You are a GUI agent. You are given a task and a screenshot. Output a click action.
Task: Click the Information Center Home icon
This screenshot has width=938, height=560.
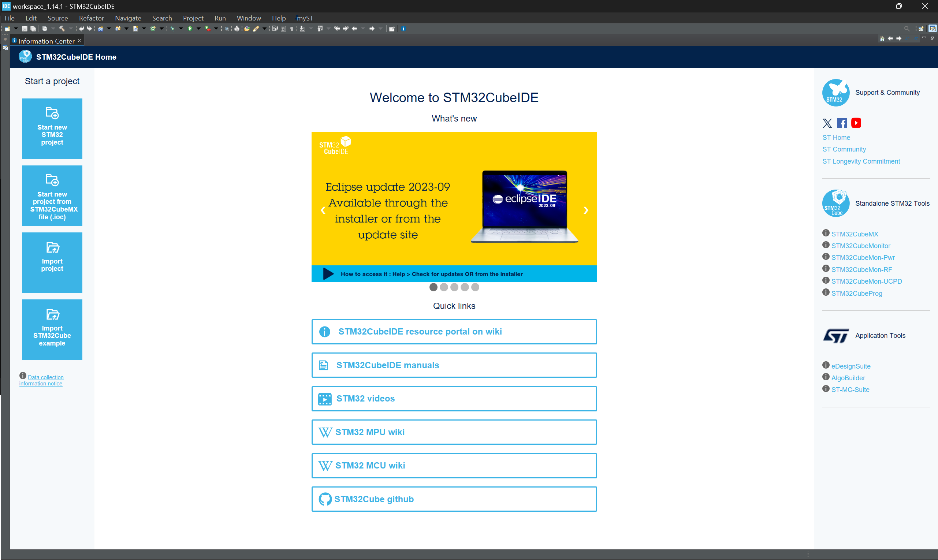coord(882,38)
